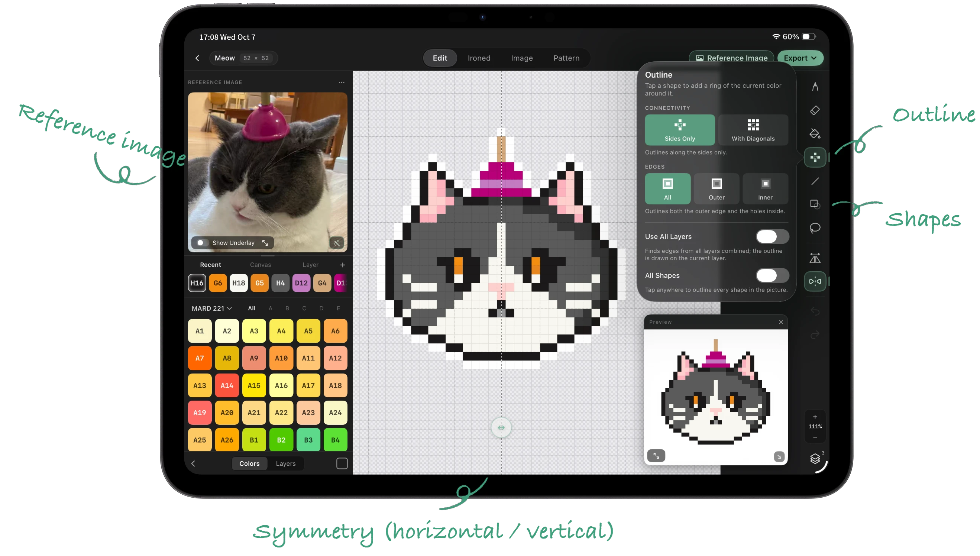Click the magic wand on reference image
The height and width of the screenshot is (556, 980).
pos(336,243)
